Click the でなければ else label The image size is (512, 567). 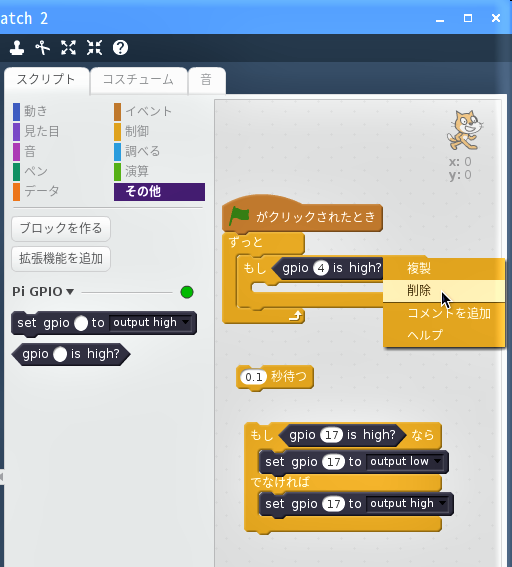[280, 482]
